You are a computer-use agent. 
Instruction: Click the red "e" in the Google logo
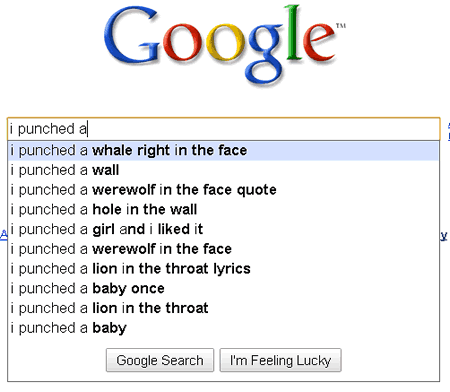click(x=318, y=43)
